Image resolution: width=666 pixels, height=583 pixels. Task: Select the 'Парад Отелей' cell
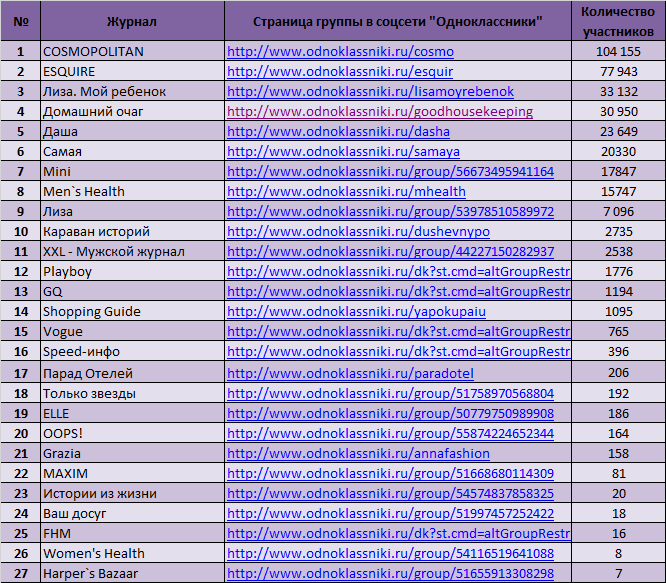click(132, 373)
